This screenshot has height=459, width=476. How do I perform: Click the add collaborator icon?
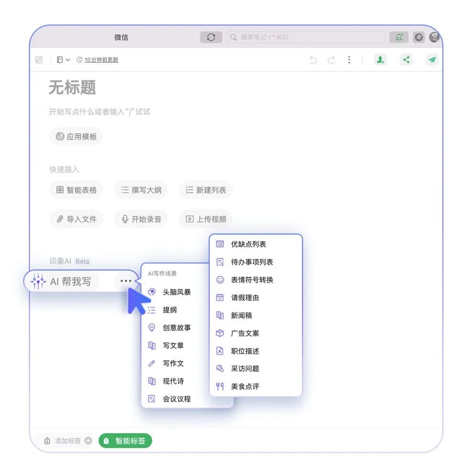click(380, 60)
